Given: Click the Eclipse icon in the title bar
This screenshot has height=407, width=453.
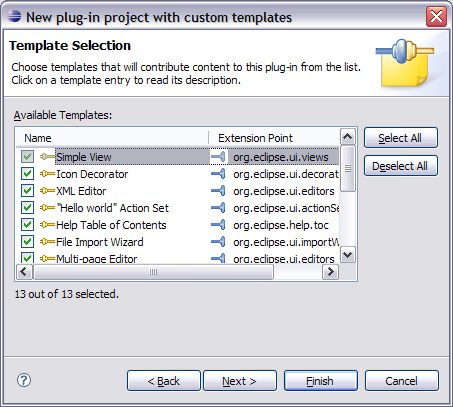Looking at the screenshot, I should pos(14,16).
